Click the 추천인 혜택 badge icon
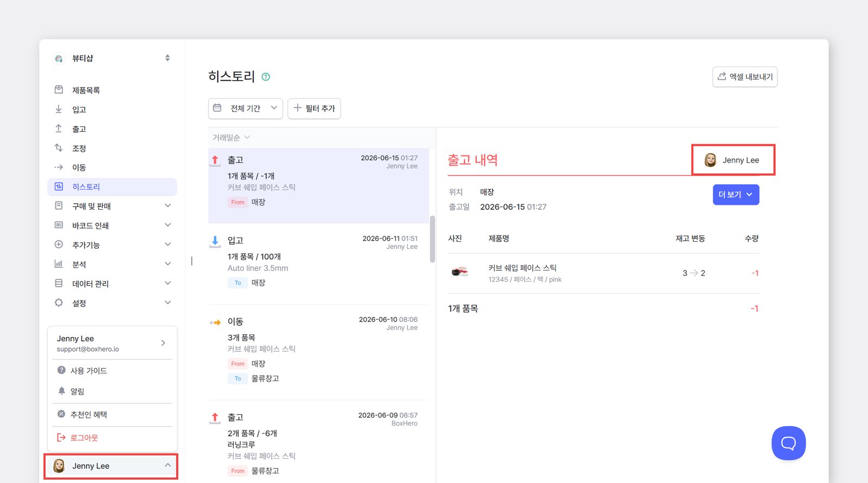 pos(61,414)
